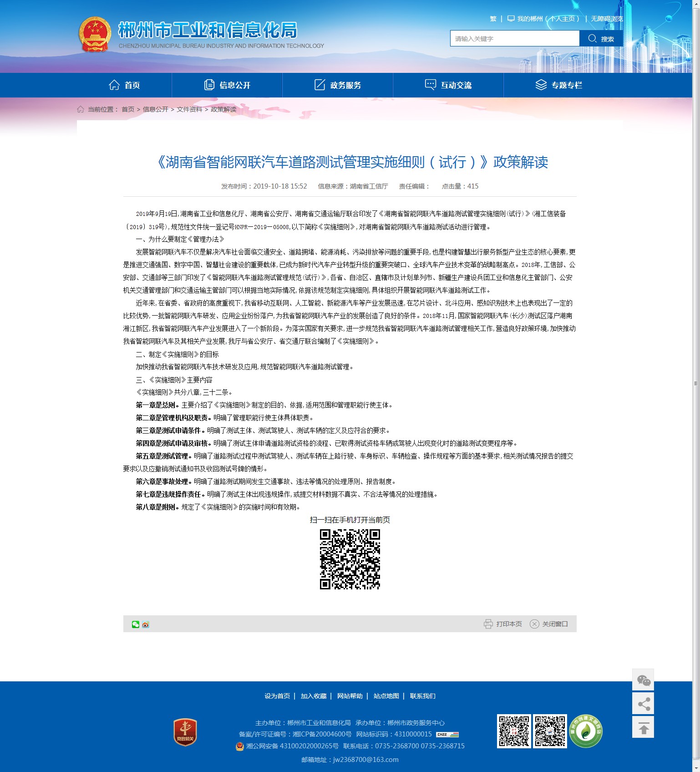Open the 专题专栏 navigation menu
This screenshot has width=700, height=772.
tap(559, 85)
